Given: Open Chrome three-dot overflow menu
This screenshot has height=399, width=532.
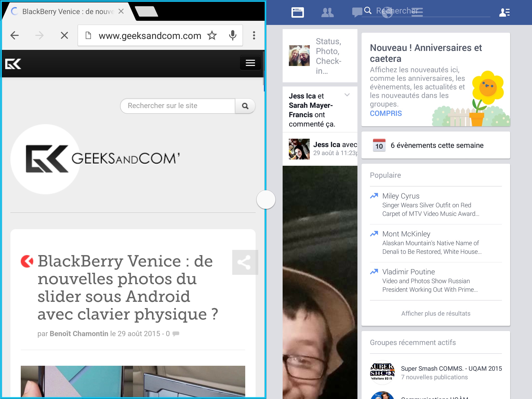Looking at the screenshot, I should pyautogui.click(x=254, y=35).
